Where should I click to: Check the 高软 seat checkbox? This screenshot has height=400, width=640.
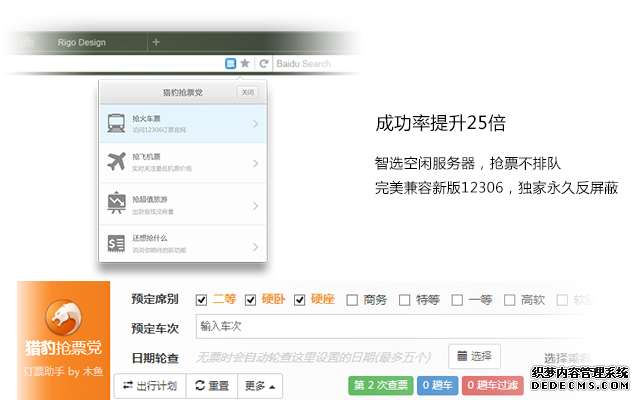pos(509,300)
